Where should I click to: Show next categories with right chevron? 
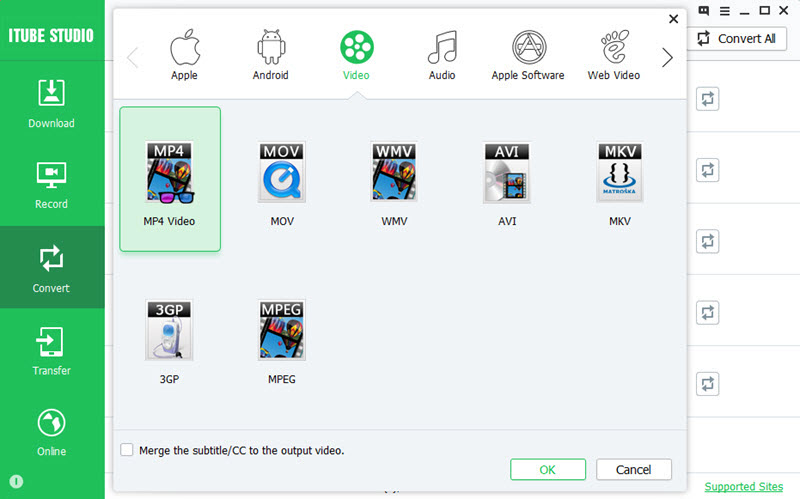667,57
